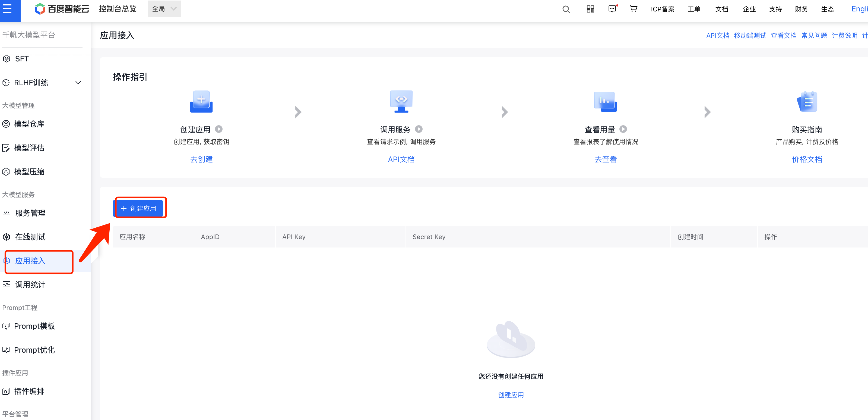The image size is (868, 420).
Task: Open the hamburger menu in top-left corner
Action: click(7, 9)
